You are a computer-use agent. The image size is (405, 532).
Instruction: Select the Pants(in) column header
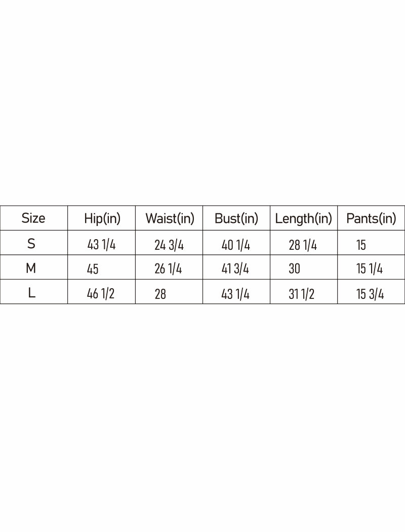(371, 218)
